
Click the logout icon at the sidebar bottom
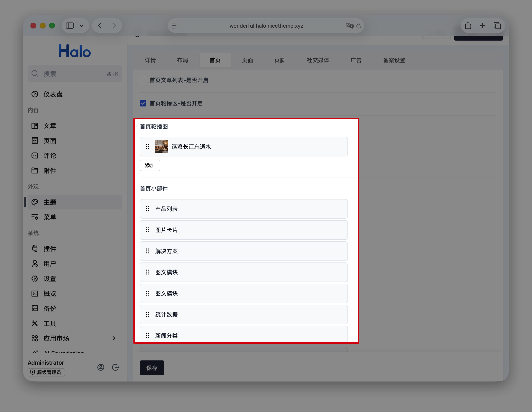[116, 367]
